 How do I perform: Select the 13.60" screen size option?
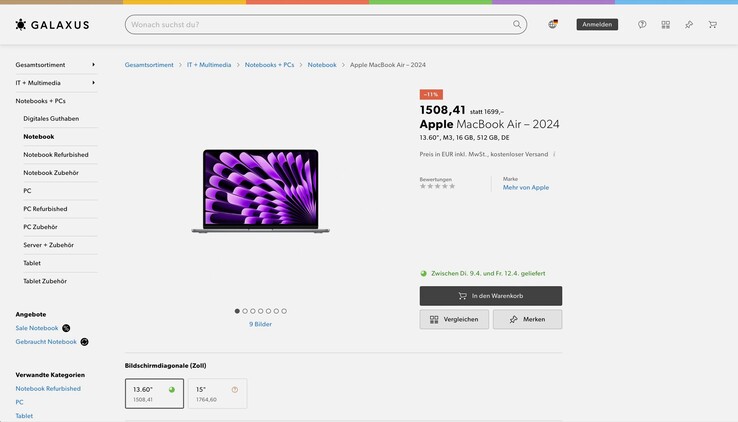tap(154, 393)
